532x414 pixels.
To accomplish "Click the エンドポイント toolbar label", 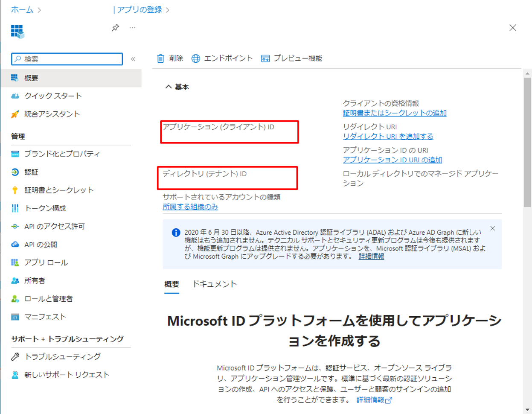I will (228, 58).
